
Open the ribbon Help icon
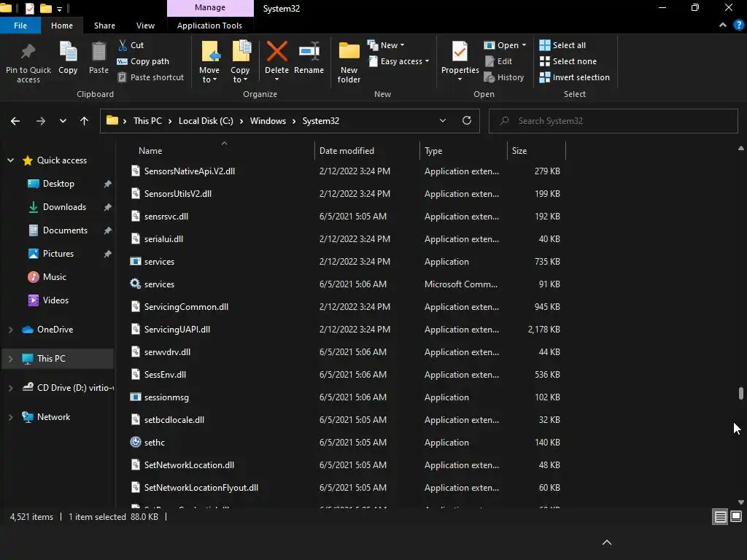(x=739, y=26)
